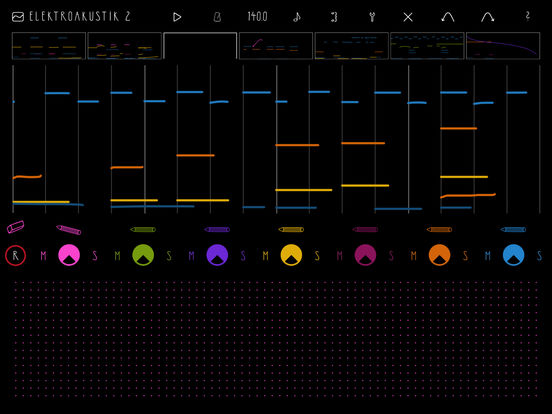Select the pink pencil tool
The image size is (552, 414).
pyautogui.click(x=69, y=230)
